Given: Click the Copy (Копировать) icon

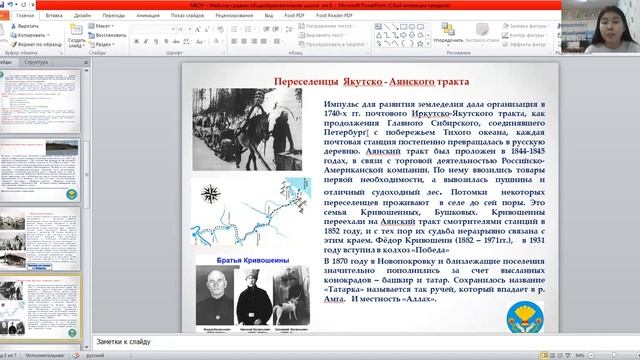Looking at the screenshot, I should (13, 35).
